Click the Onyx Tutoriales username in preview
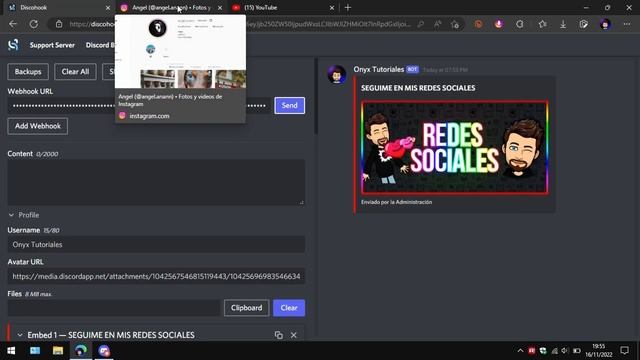 (x=378, y=69)
